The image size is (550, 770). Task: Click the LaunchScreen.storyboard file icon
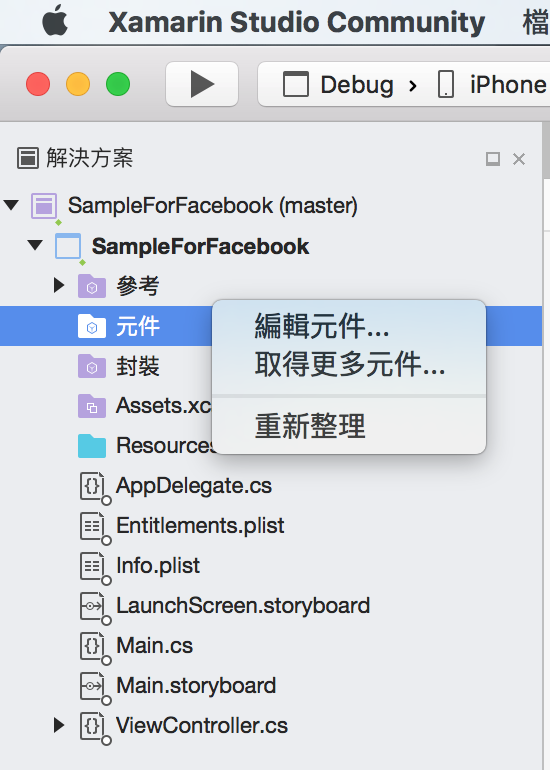tap(95, 607)
